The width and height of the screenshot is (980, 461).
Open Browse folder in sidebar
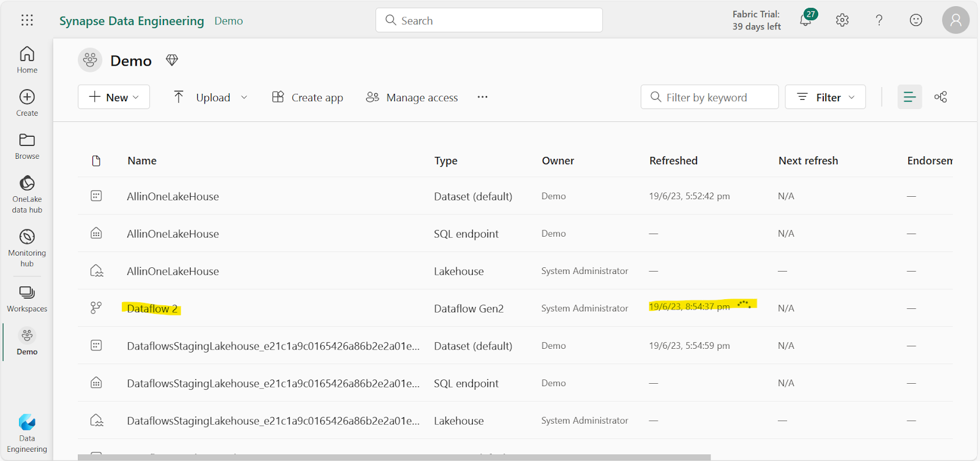click(27, 147)
